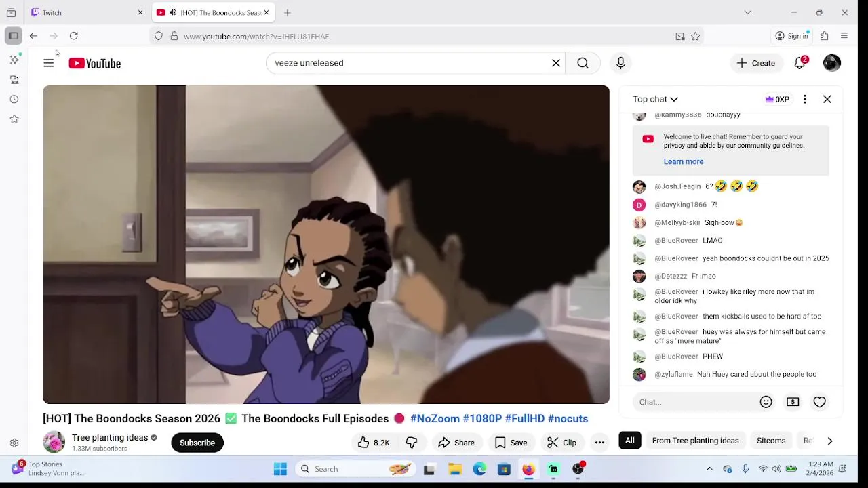The image size is (868, 488).
Task: Click the #NoZoom hashtag
Action: point(435,419)
